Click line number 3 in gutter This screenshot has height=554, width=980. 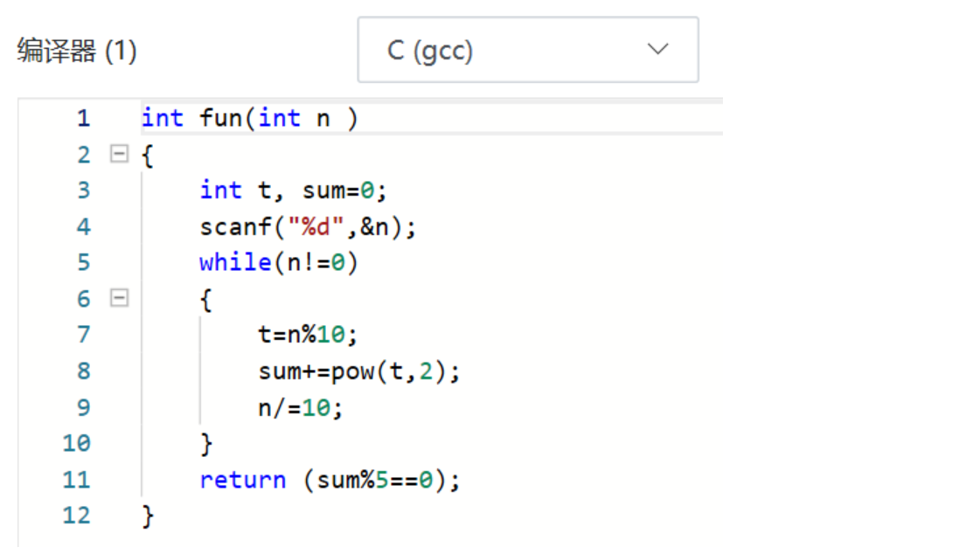(x=84, y=190)
